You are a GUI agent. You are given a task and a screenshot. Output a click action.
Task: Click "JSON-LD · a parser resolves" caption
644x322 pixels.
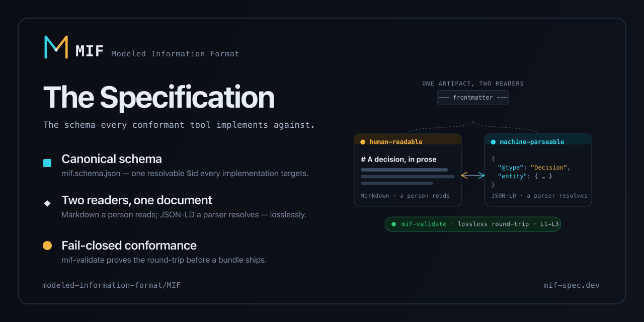[539, 196]
